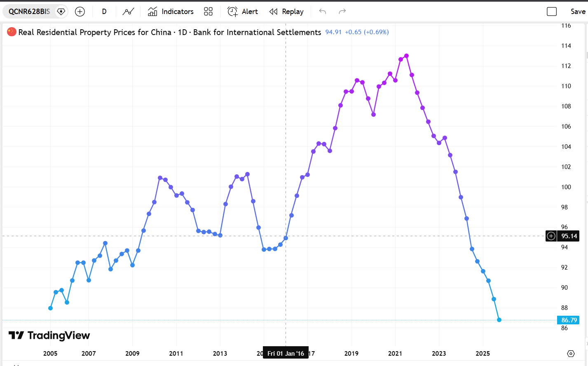Viewport: 588px width, 366px height.
Task: Open the D interval dropdown
Action: pyautogui.click(x=104, y=12)
